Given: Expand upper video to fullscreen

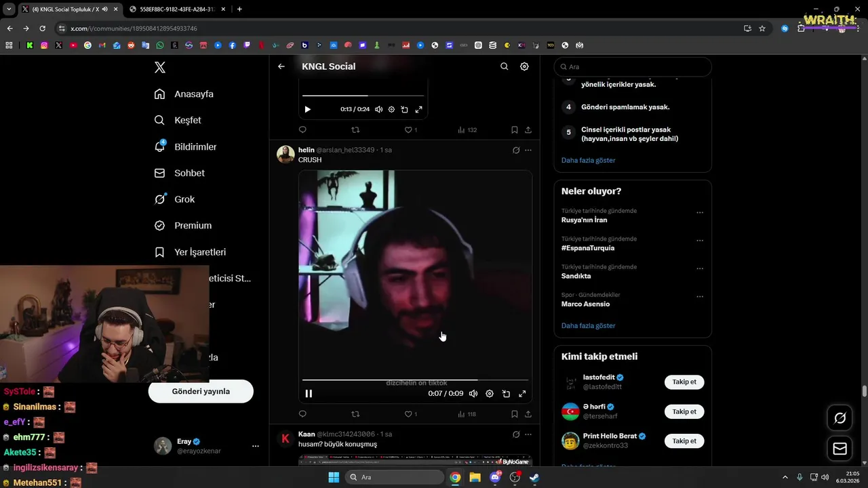Looking at the screenshot, I should coord(418,109).
